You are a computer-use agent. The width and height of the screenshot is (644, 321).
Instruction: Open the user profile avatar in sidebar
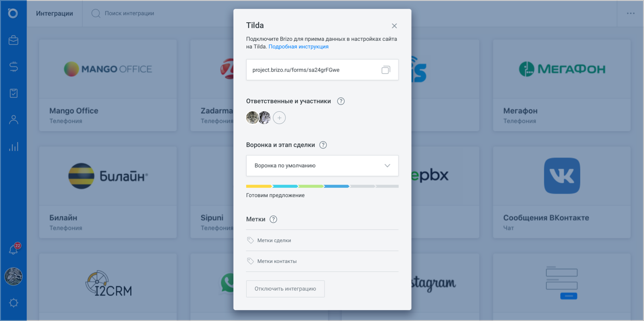pyautogui.click(x=13, y=276)
